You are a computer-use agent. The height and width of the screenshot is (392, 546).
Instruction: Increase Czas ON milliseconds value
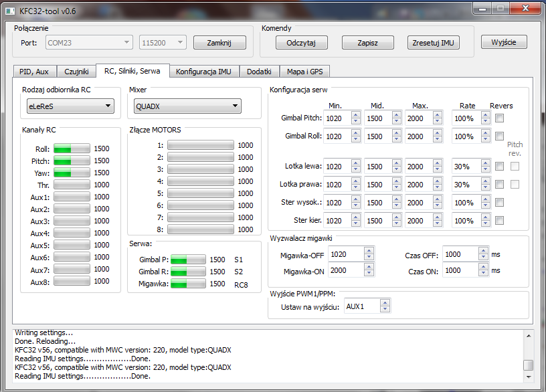tap(483, 267)
